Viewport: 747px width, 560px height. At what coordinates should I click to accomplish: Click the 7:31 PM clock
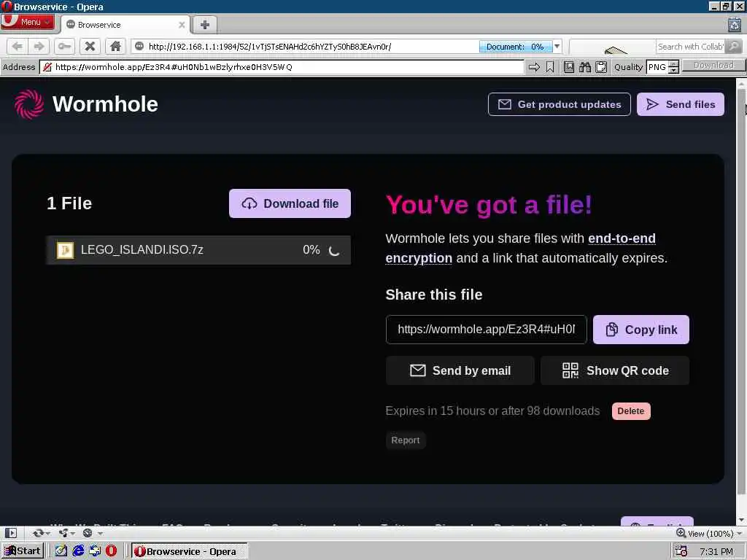click(x=716, y=551)
